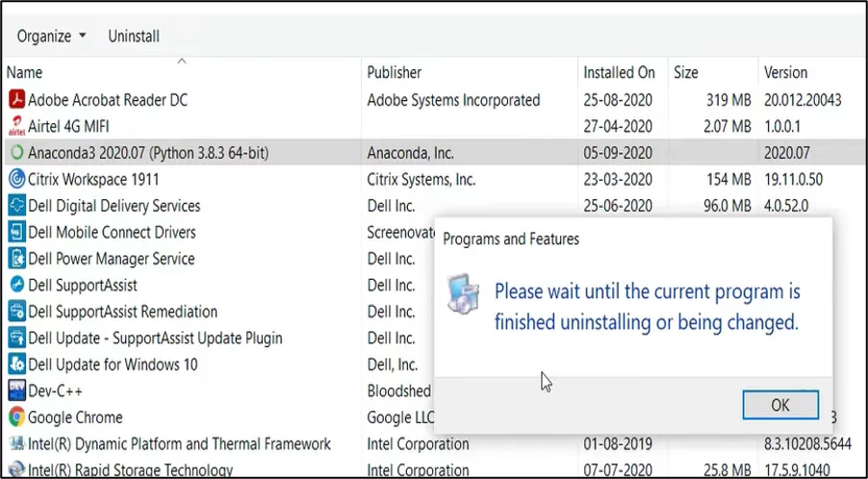868x479 pixels.
Task: Click the 319 MB size value
Action: pyautogui.click(x=728, y=100)
